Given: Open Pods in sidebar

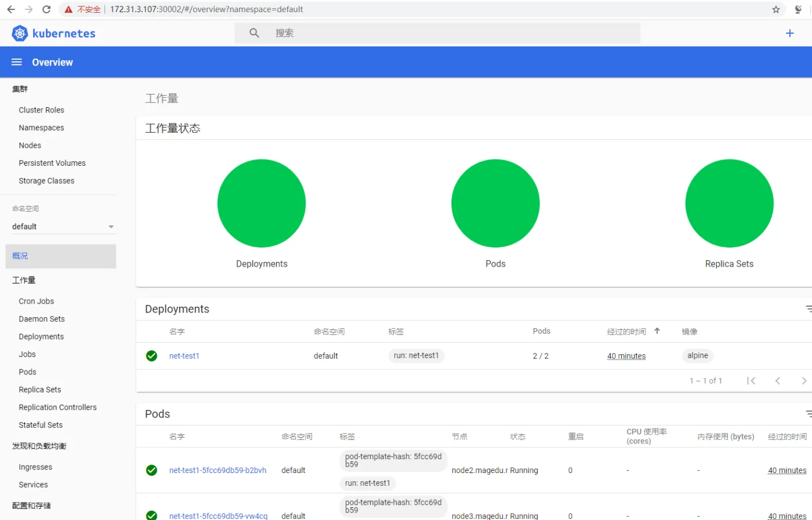Looking at the screenshot, I should (x=27, y=372).
